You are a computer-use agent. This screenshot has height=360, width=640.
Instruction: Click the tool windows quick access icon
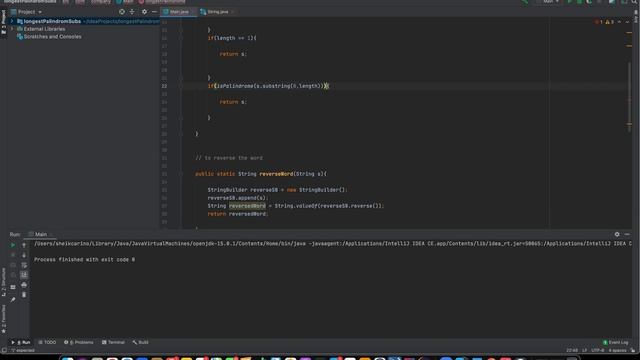tap(4, 350)
